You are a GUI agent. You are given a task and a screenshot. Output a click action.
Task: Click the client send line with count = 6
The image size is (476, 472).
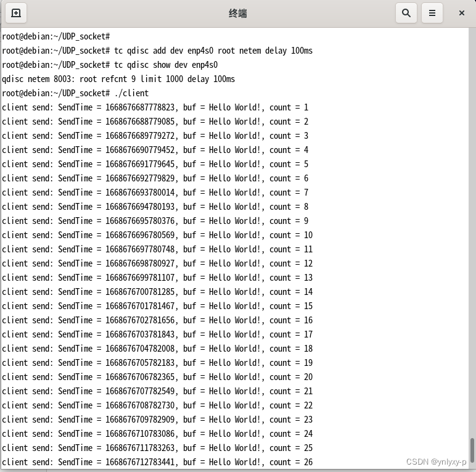(x=155, y=178)
